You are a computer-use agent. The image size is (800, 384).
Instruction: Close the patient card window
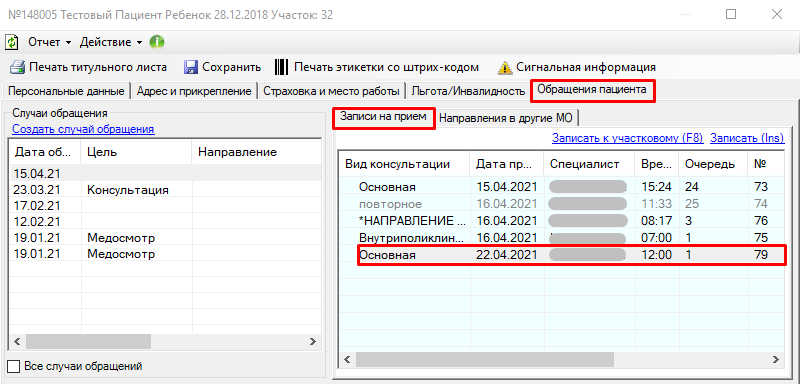pyautogui.click(x=777, y=14)
